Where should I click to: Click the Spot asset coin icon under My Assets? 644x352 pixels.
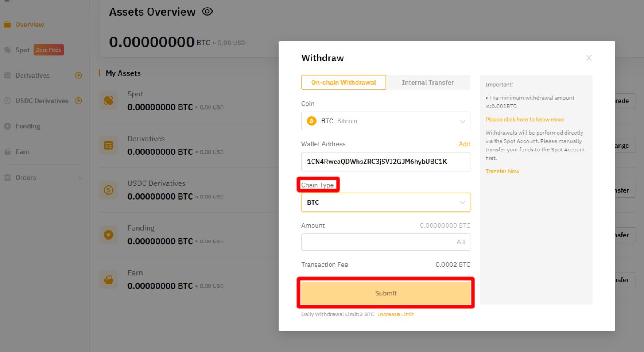tap(109, 101)
